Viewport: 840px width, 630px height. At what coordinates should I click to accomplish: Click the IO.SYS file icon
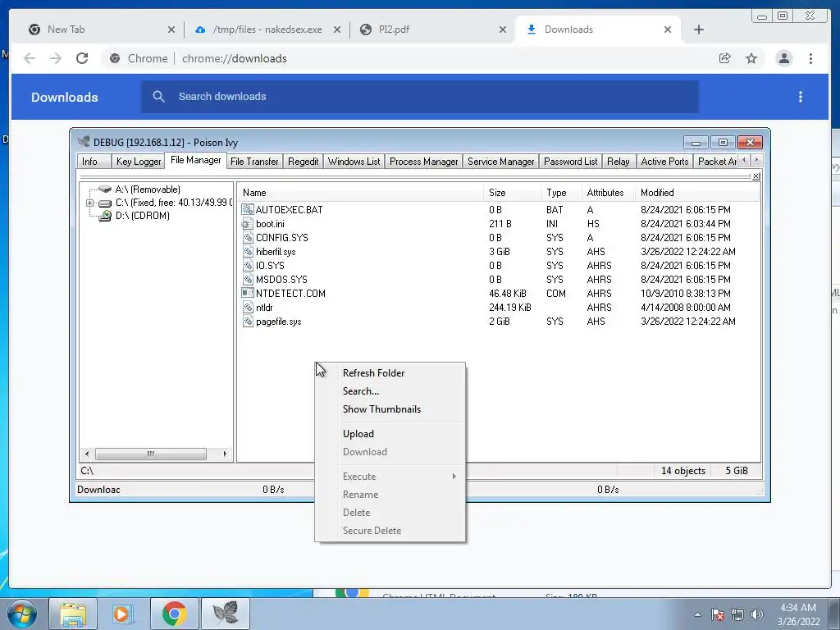click(247, 265)
